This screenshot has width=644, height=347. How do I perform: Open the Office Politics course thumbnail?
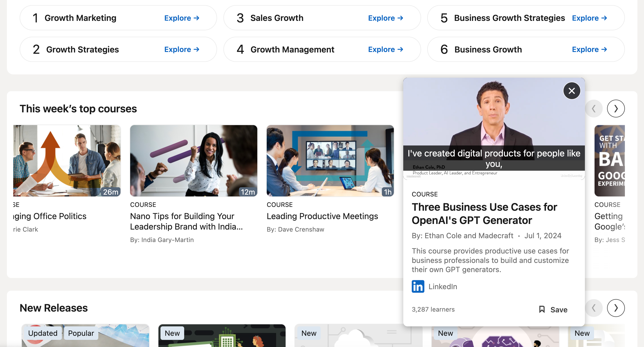[67, 161]
